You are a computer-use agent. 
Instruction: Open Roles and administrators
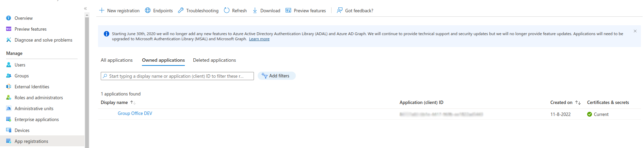click(x=38, y=98)
